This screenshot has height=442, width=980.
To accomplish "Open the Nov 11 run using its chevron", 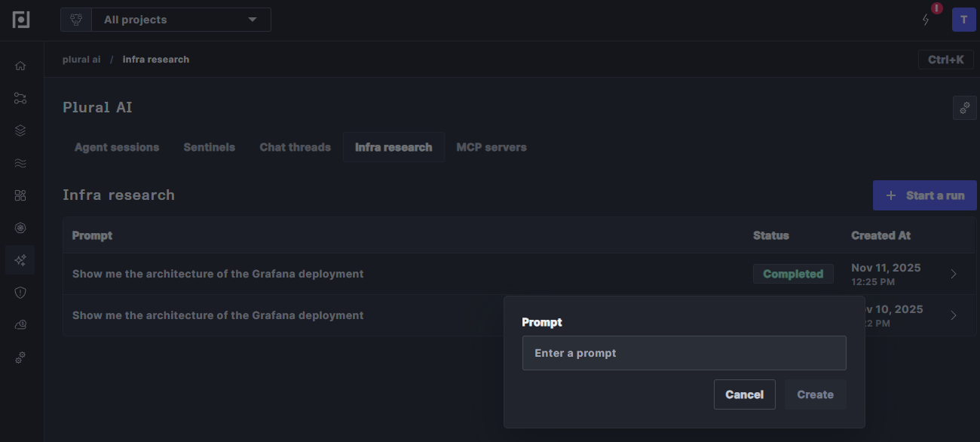I will click(954, 274).
